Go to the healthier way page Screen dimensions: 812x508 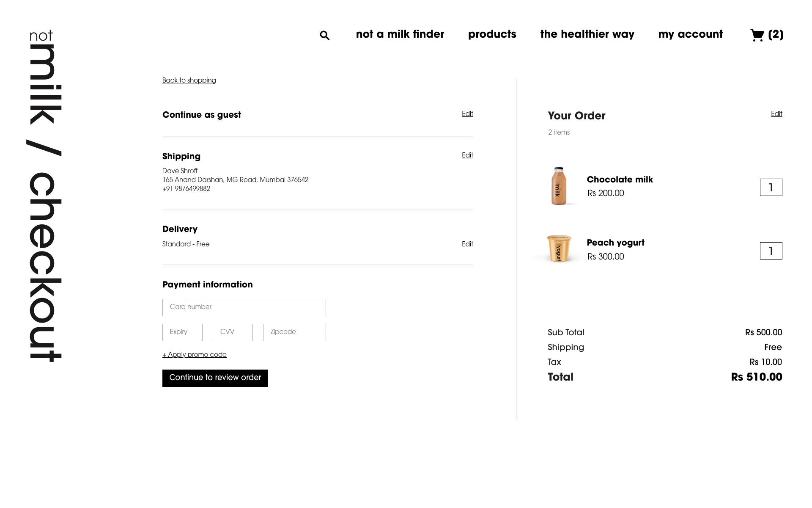tap(587, 34)
